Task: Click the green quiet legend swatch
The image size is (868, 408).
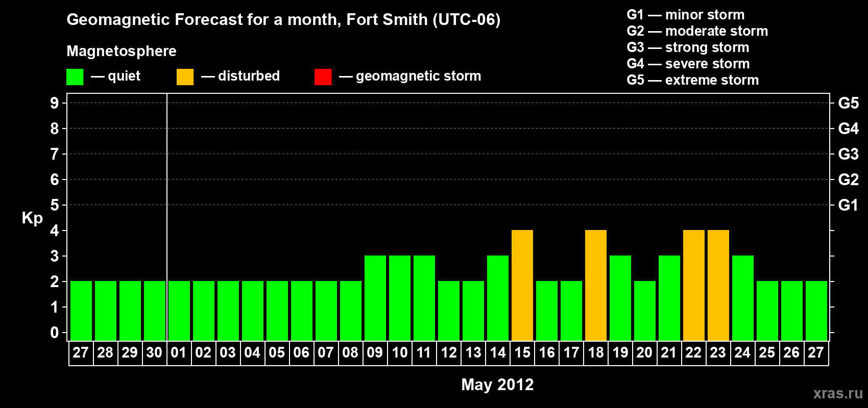Action: pos(75,77)
